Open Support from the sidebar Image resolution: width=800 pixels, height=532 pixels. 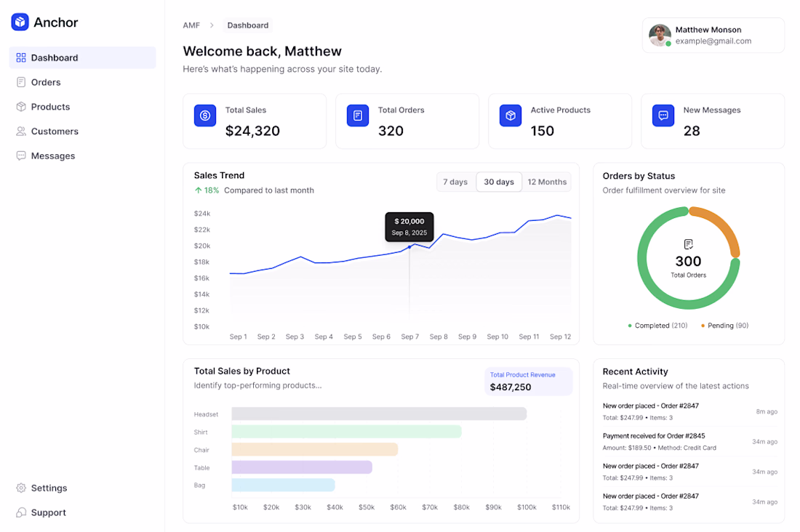click(83, 512)
